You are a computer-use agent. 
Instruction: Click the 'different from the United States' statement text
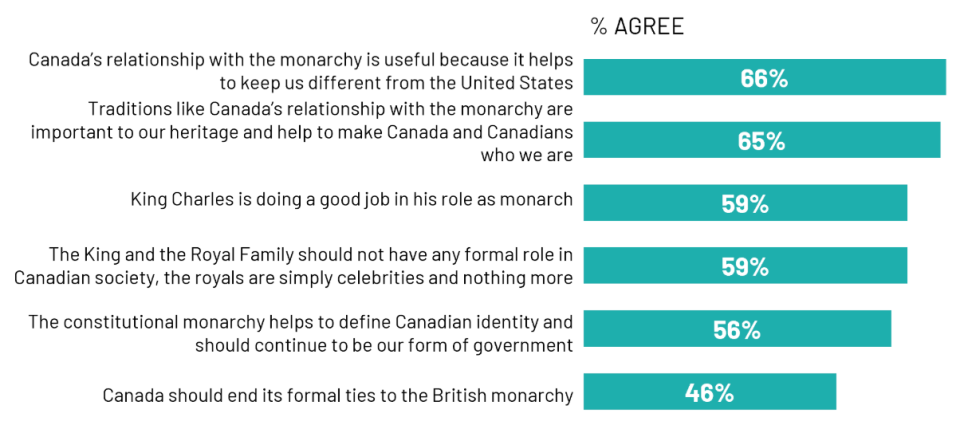coord(301,71)
